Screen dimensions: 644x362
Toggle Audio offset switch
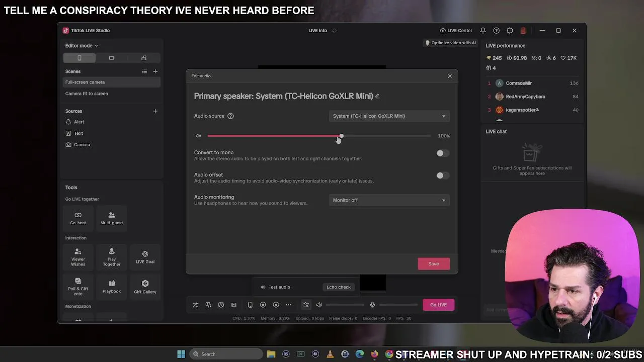443,175
